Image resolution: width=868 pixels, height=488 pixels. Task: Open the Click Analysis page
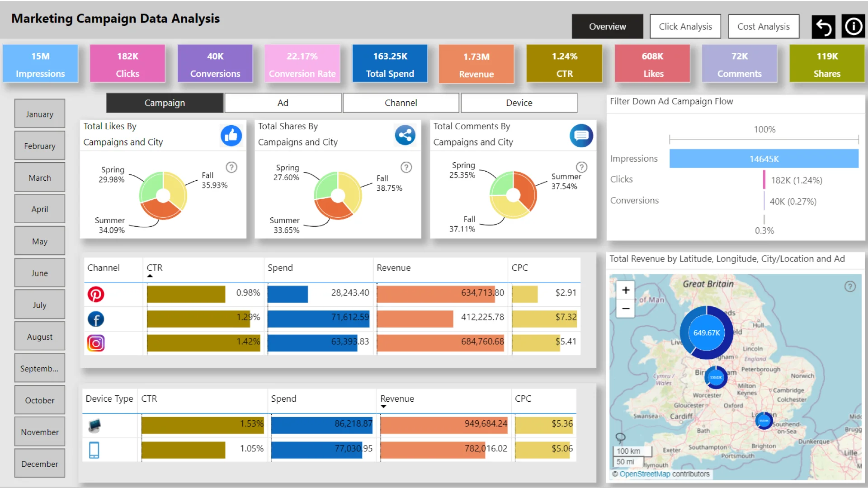(x=685, y=27)
